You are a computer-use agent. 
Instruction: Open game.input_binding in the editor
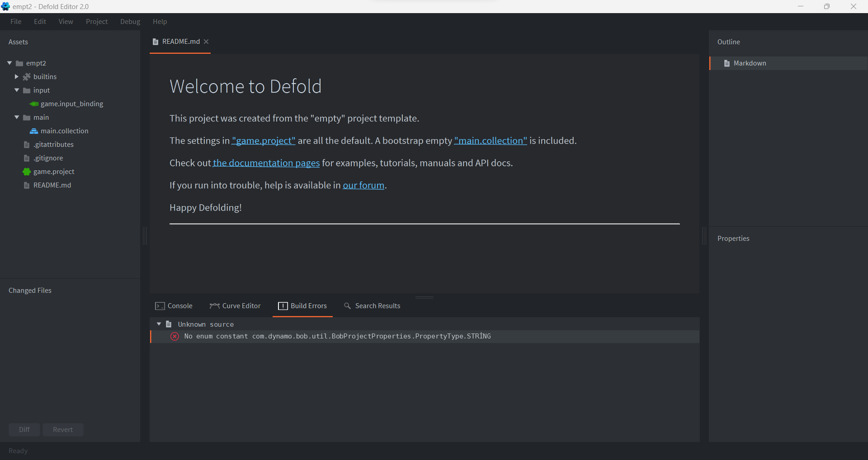tap(71, 103)
